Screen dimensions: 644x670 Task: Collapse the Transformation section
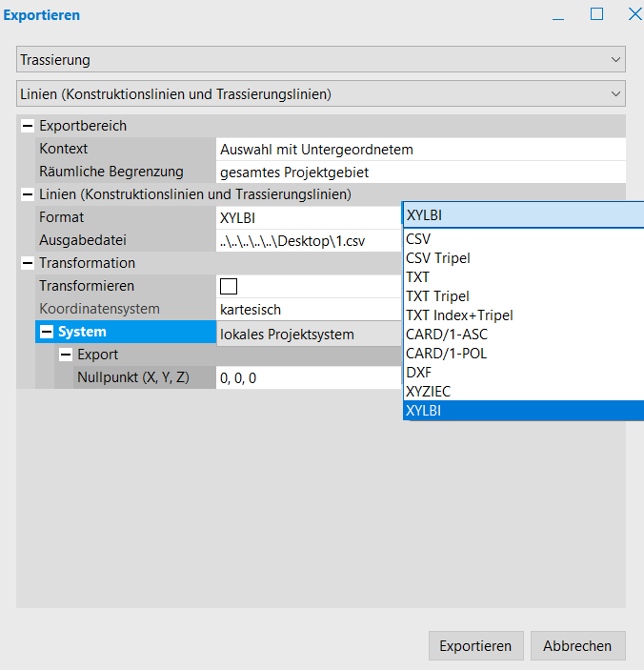point(27,263)
